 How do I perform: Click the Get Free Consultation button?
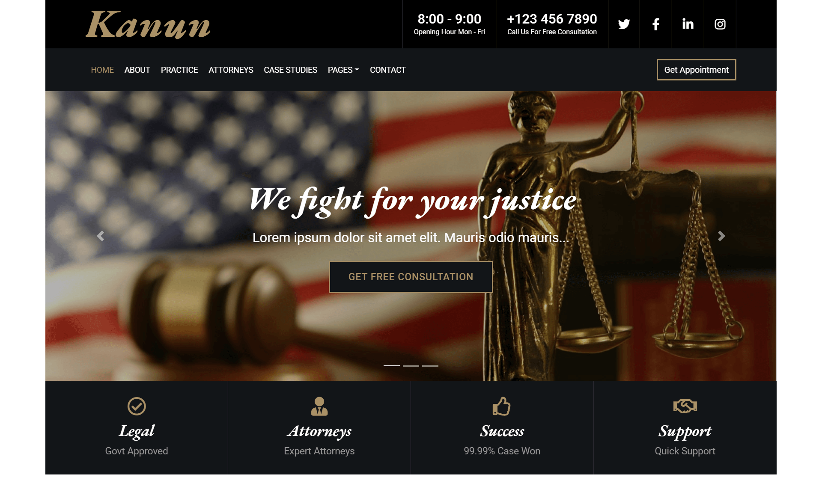[411, 276]
